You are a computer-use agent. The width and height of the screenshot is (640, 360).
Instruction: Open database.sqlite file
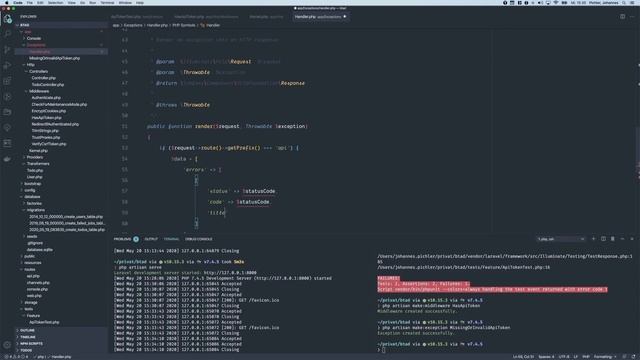click(40, 250)
